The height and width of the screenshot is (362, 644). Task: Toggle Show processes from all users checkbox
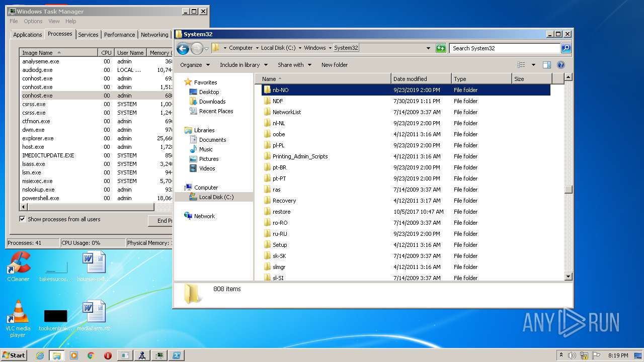[x=22, y=219]
